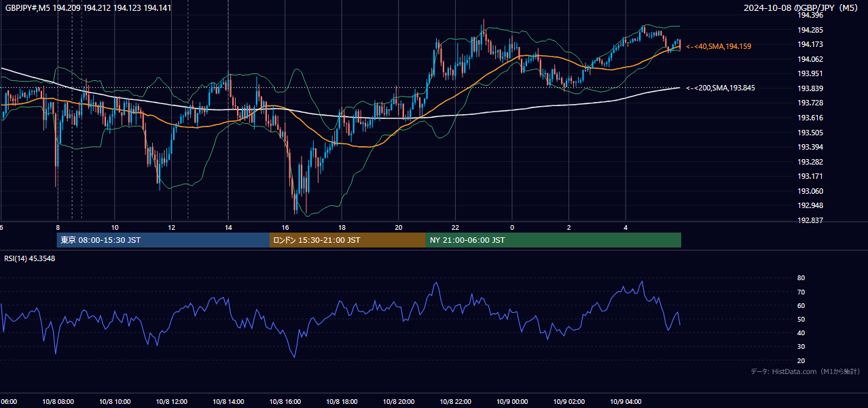Click price axis value 193.282
The image size is (868, 408).
tap(810, 162)
